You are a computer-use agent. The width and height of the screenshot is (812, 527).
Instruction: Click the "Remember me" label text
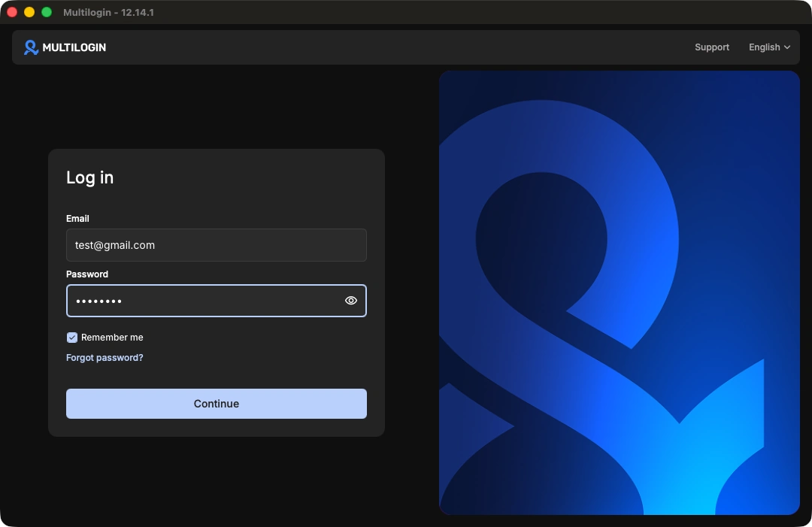click(x=112, y=338)
